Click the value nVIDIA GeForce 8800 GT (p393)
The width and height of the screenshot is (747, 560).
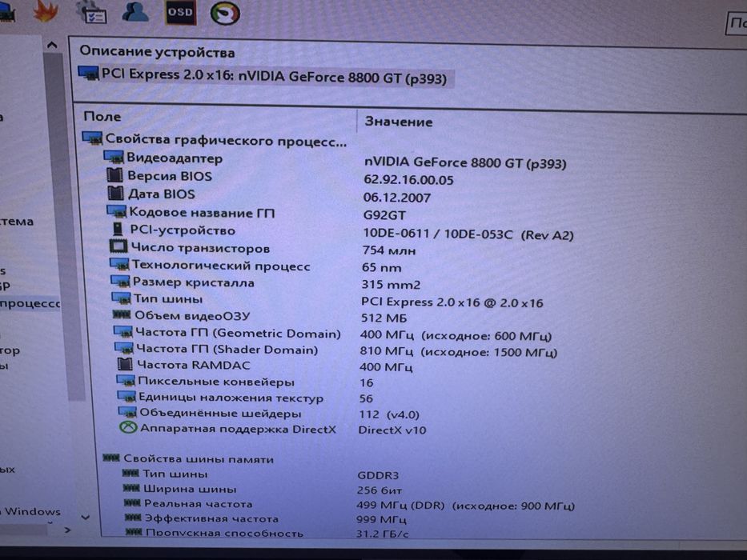pos(465,163)
